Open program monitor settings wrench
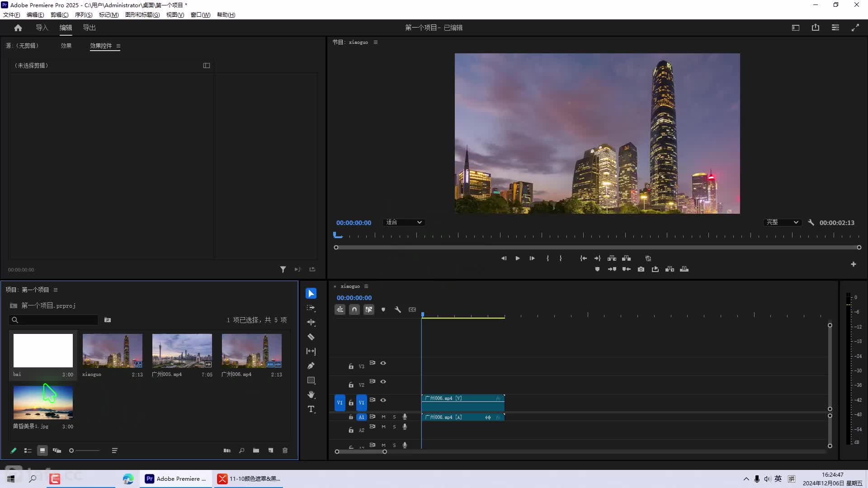The height and width of the screenshot is (488, 868). pyautogui.click(x=811, y=223)
